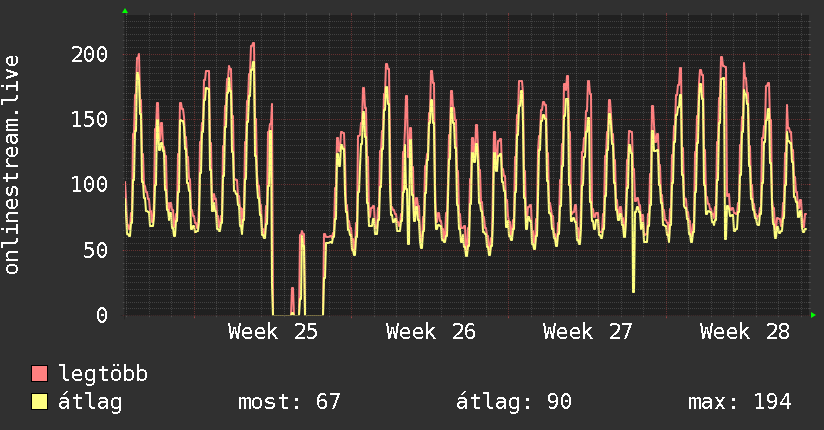Click the 200 y-axis tick label
824x430 pixels.
(x=89, y=54)
